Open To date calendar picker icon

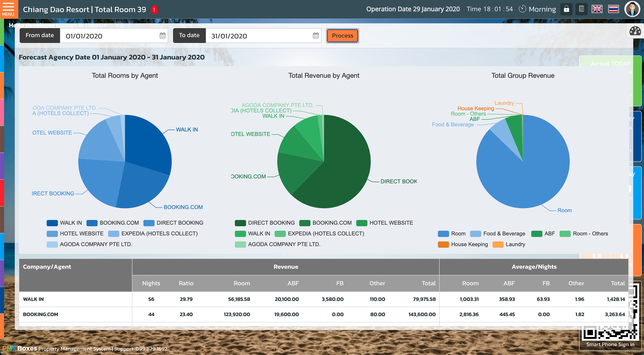point(316,36)
